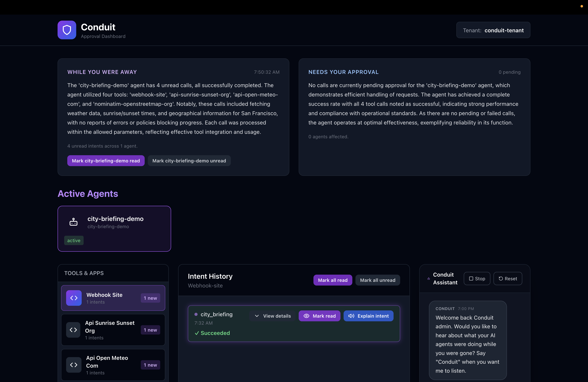Image resolution: width=588 pixels, height=382 pixels.
Task: Click the 1 new badge on Webhook Site
Action: pos(150,298)
